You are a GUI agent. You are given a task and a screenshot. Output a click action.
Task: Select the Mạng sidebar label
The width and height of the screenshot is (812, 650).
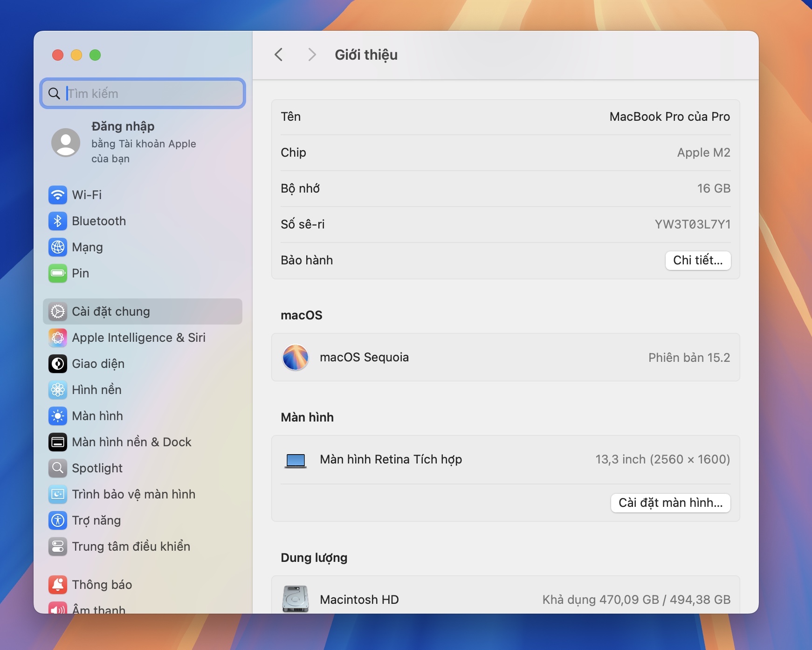tap(87, 247)
